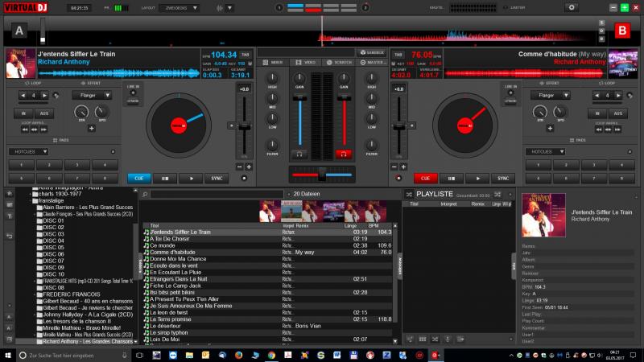Trigger hotcue pad 1 on deck A
The width and height of the screenshot is (644, 362).
(22, 165)
